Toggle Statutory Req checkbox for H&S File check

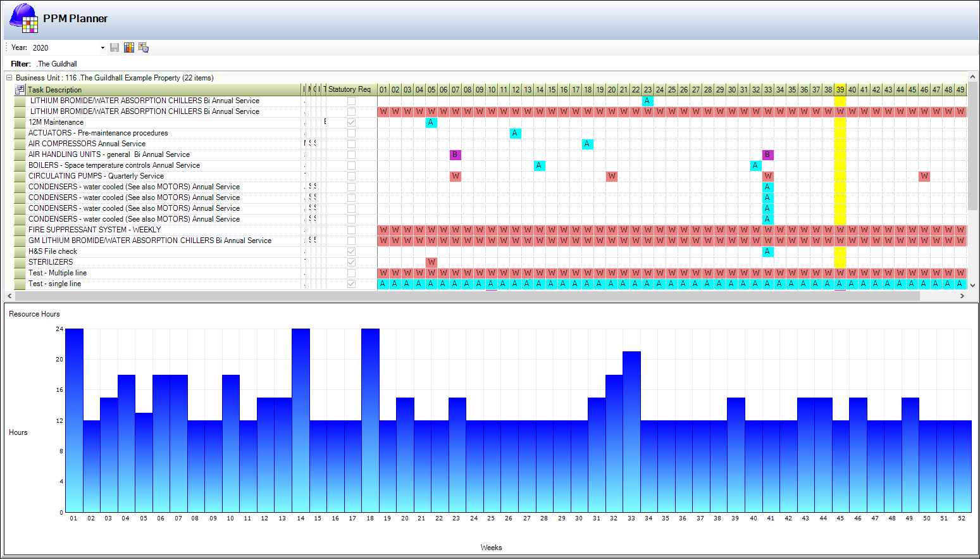tap(351, 251)
